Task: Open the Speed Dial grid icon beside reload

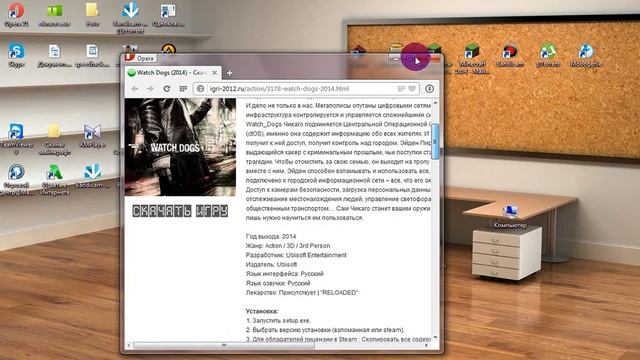Action: 183,89
